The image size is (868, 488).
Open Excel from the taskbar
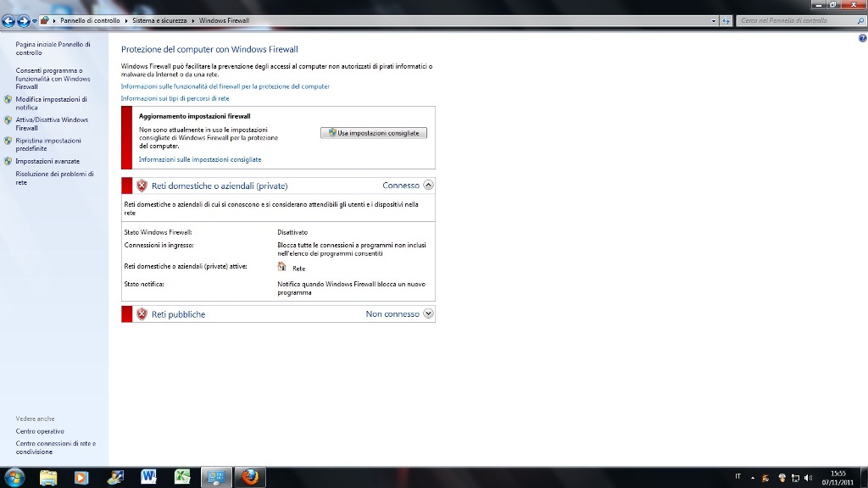point(182,477)
